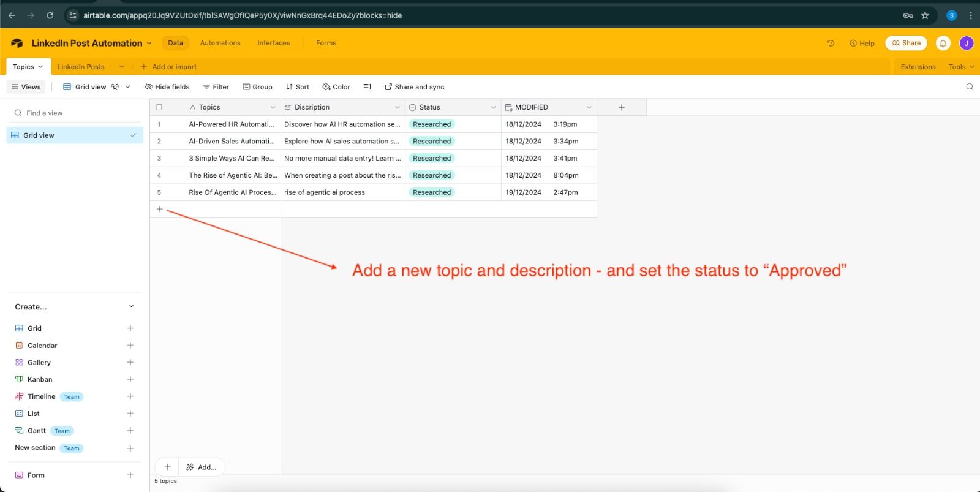Screen dimensions: 980x492
Task: Open Automations tab
Action: click(x=220, y=43)
